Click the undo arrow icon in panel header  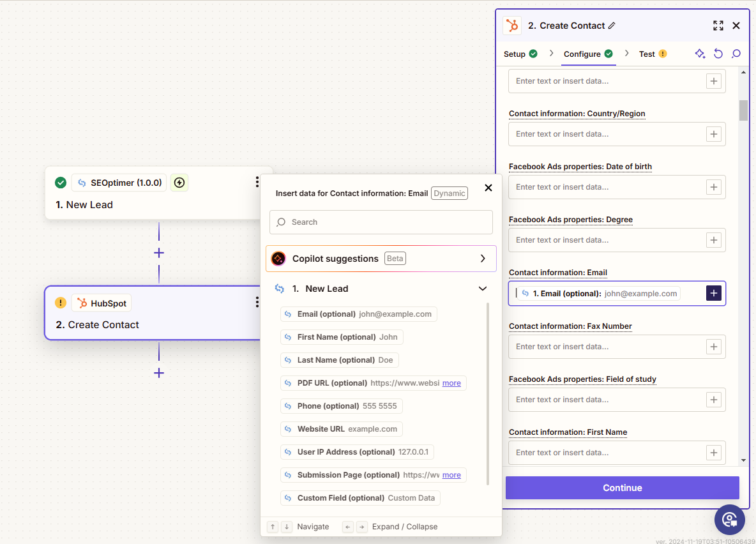718,54
